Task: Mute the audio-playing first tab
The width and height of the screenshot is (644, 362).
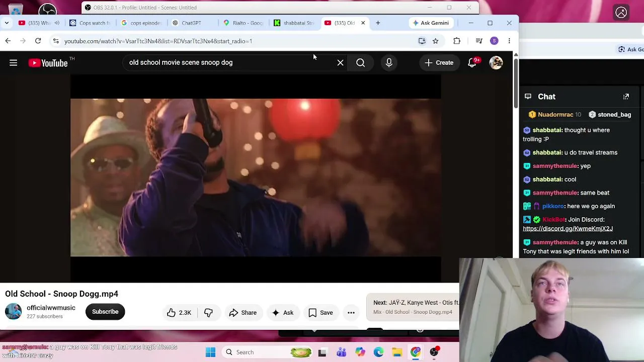Action: [x=57, y=23]
